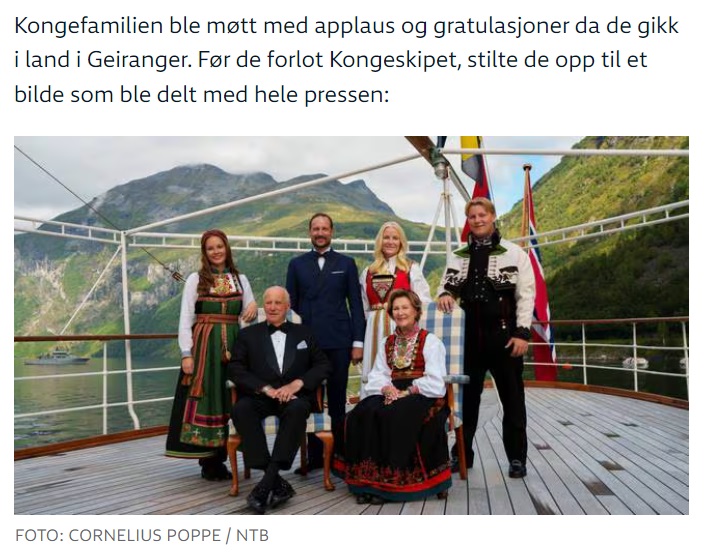Click the grey naval ship on the fjord
This screenshot has height=556, width=707.
(57, 357)
